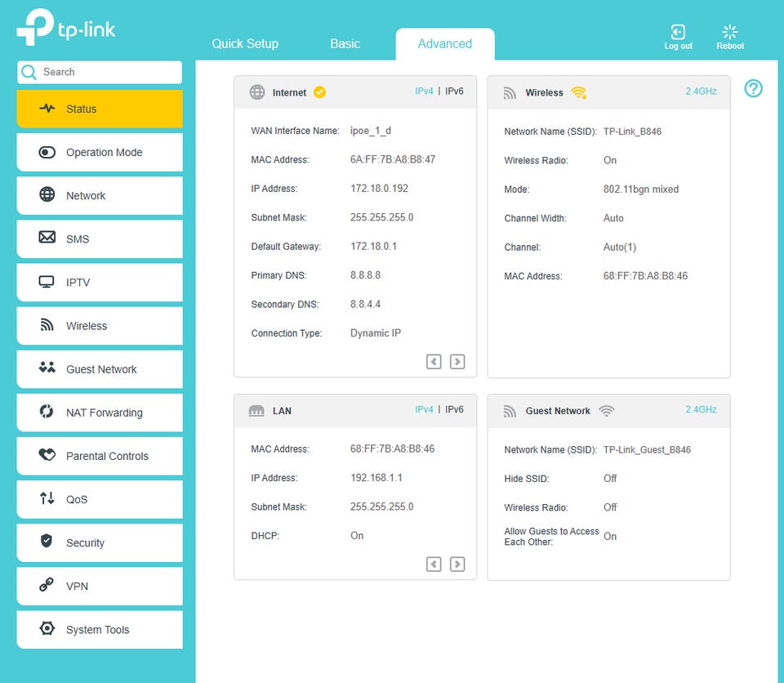Go to next page in Internet card

tap(457, 361)
